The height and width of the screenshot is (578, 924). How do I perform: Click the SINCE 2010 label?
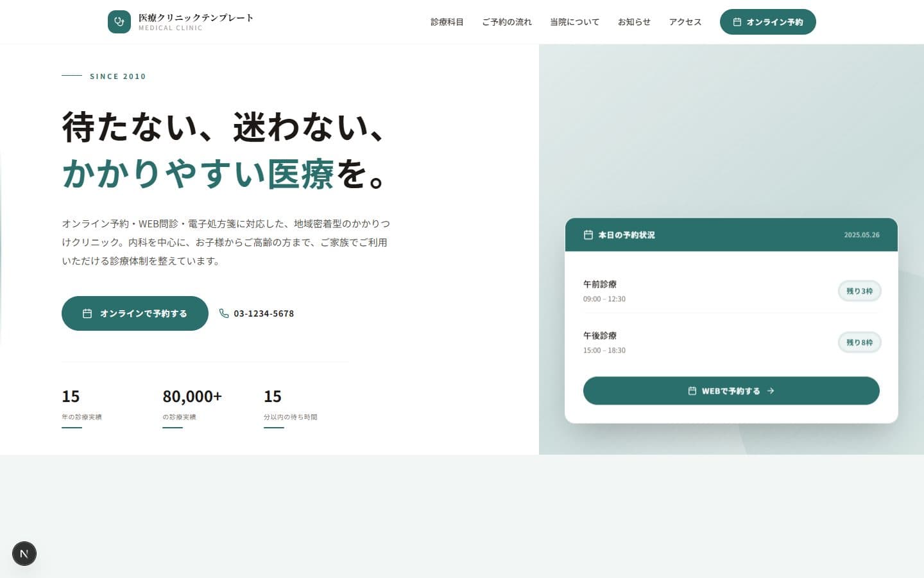click(x=118, y=76)
